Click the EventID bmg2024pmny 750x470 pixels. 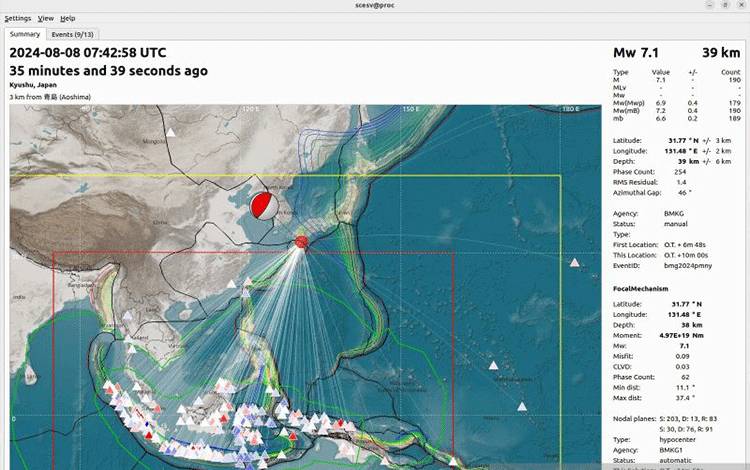click(x=687, y=266)
